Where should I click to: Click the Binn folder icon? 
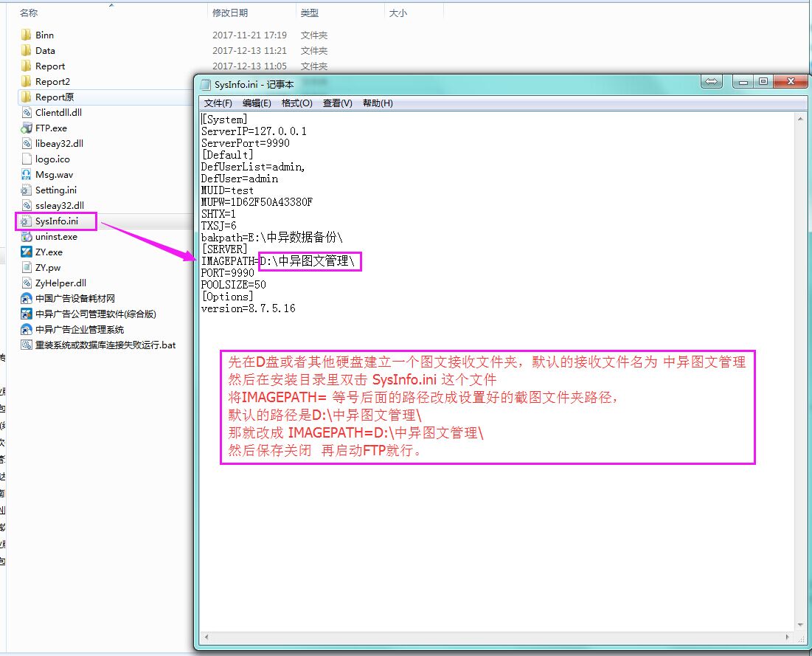[x=26, y=35]
